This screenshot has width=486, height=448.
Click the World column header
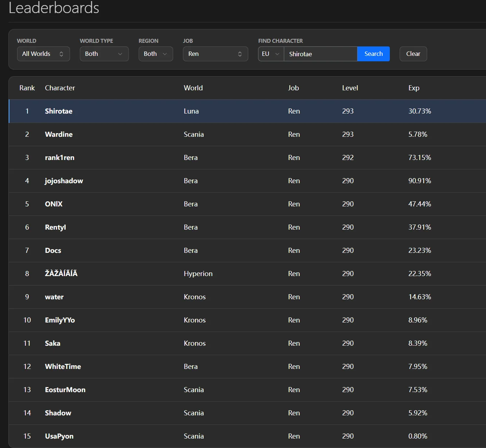[x=193, y=88]
